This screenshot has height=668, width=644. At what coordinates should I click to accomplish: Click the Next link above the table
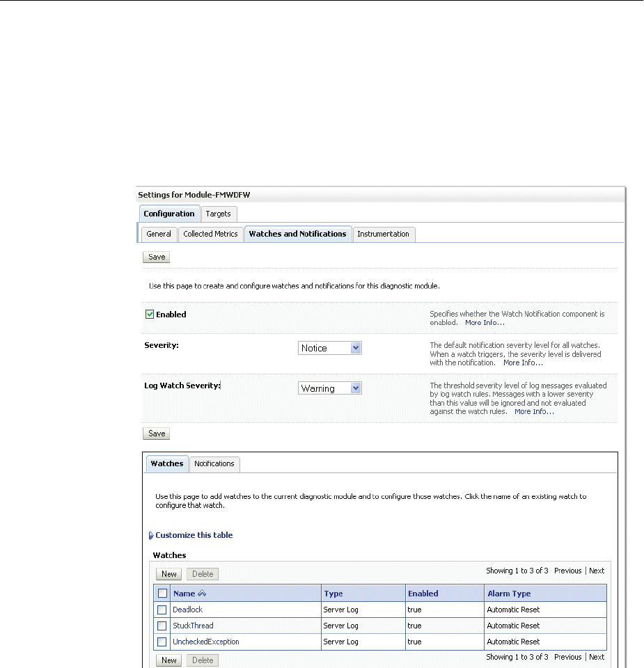597,571
